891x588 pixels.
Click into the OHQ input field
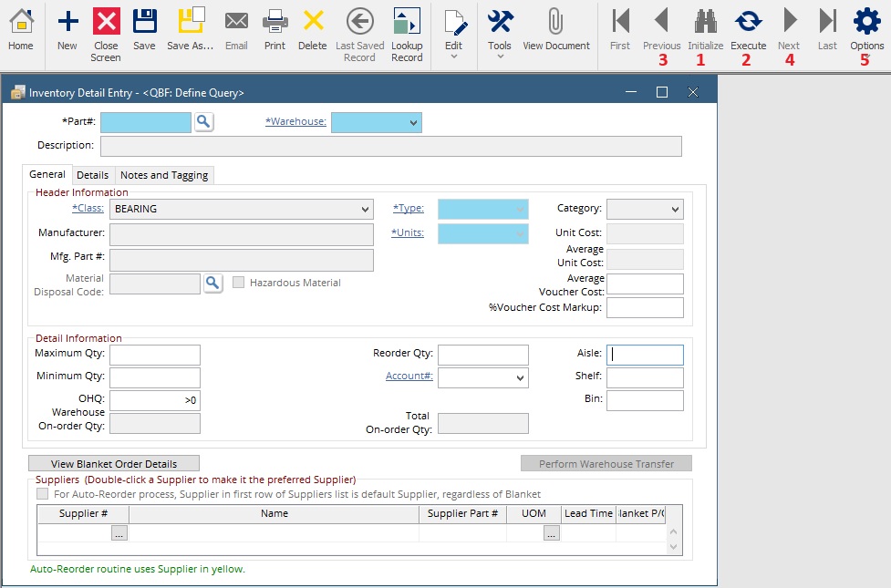154,400
